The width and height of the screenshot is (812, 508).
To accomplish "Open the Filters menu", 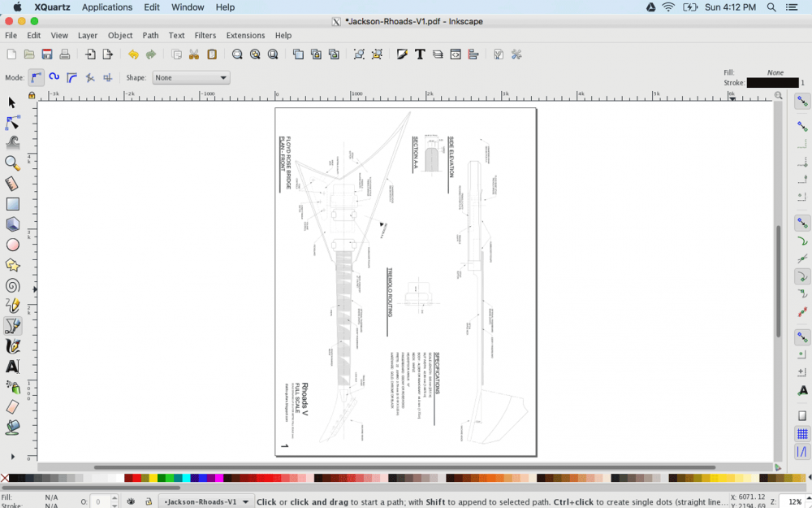I will coord(205,36).
